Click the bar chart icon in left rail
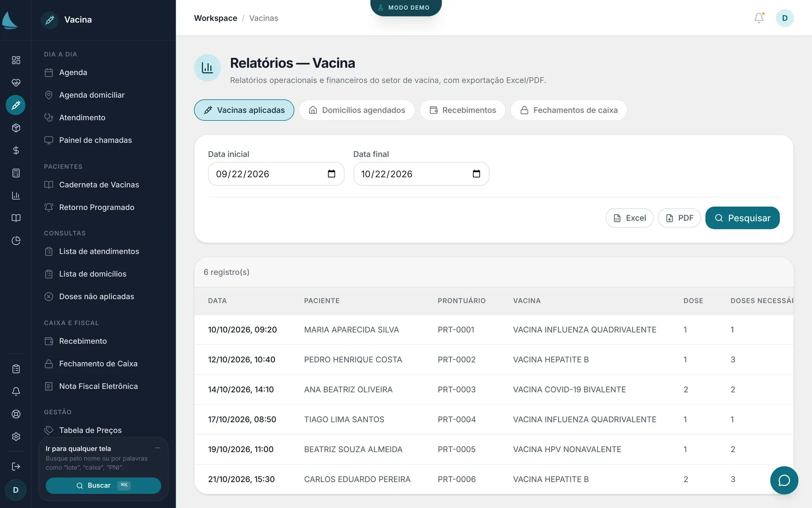 pyautogui.click(x=16, y=196)
